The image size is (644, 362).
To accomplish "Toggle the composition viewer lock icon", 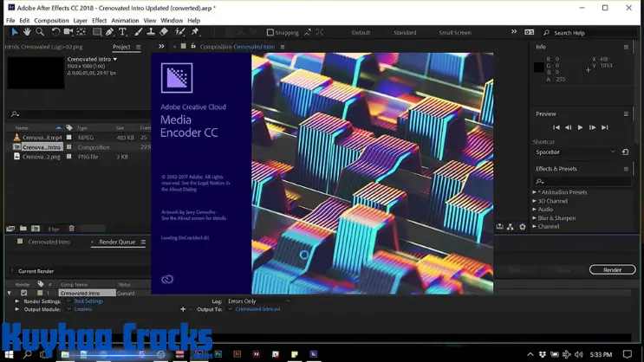I will 192,47.
